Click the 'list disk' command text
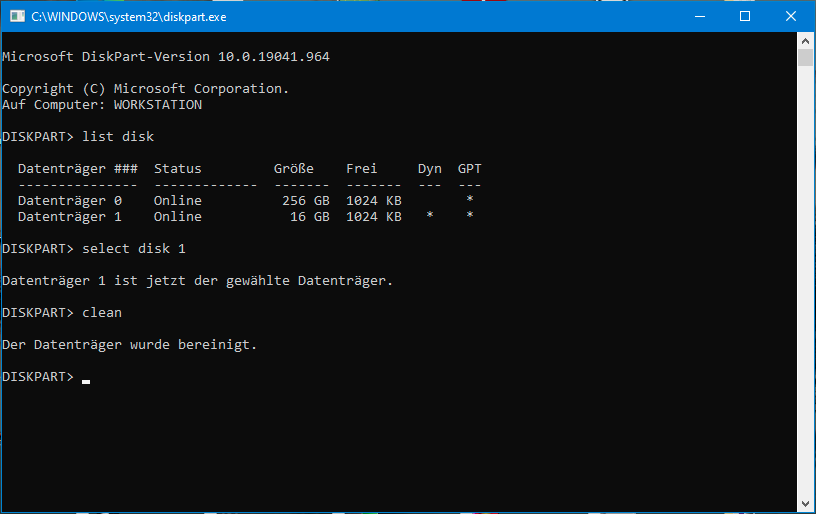Screen dimensions: 816x514 coord(118,136)
